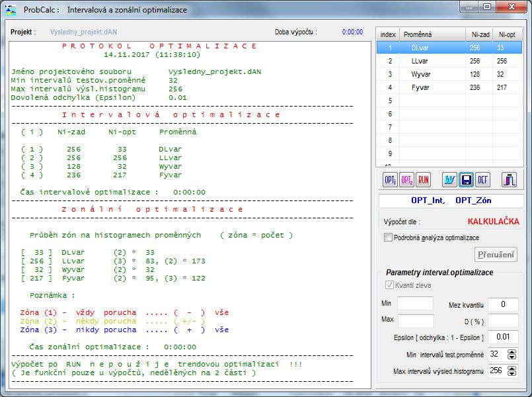This screenshot has height=397, width=532.
Task: Select the DLvar row in the table
Action: click(x=449, y=48)
